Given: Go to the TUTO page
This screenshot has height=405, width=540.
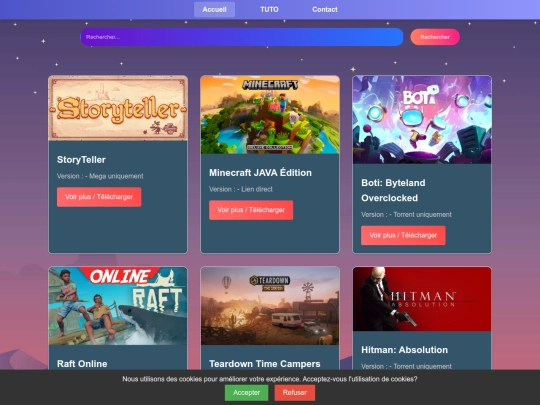Looking at the screenshot, I should coord(269,10).
